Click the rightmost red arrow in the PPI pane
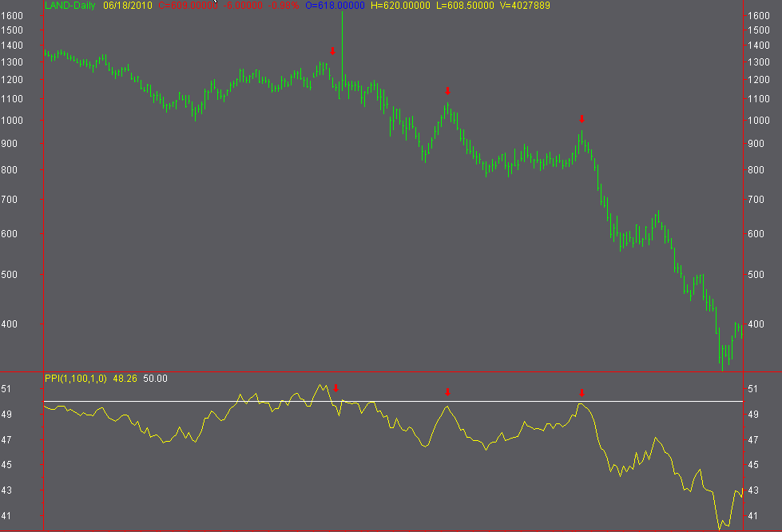The height and width of the screenshot is (532, 782). (581, 391)
